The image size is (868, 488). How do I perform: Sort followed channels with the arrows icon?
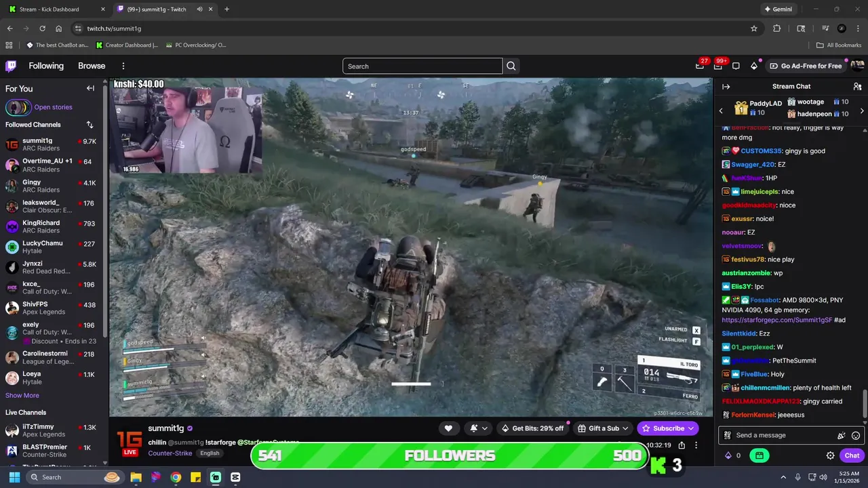(x=90, y=125)
